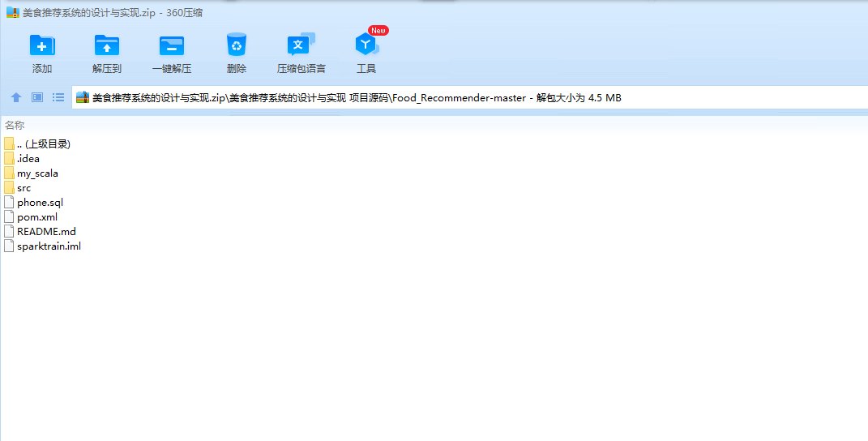
Task: Click the 360压缩 app icon in the title bar
Action: tap(13, 13)
